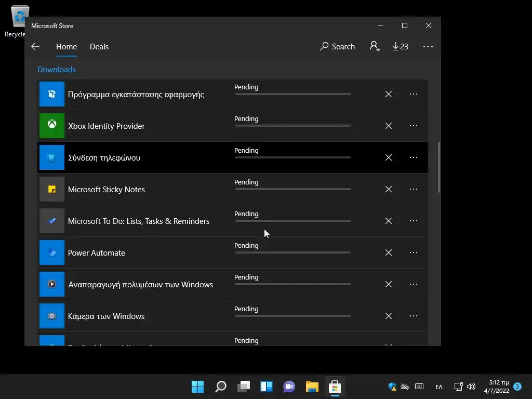Select the Κάμερα των Windows name text

click(106, 316)
